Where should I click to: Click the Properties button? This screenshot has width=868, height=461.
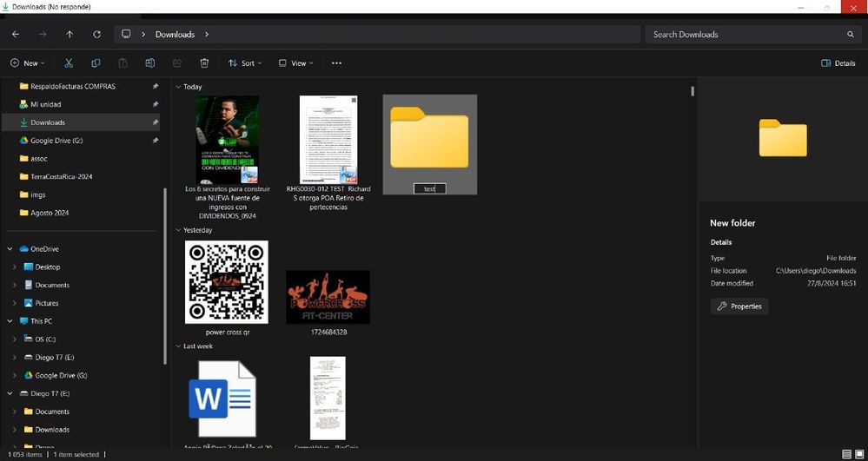(x=739, y=306)
